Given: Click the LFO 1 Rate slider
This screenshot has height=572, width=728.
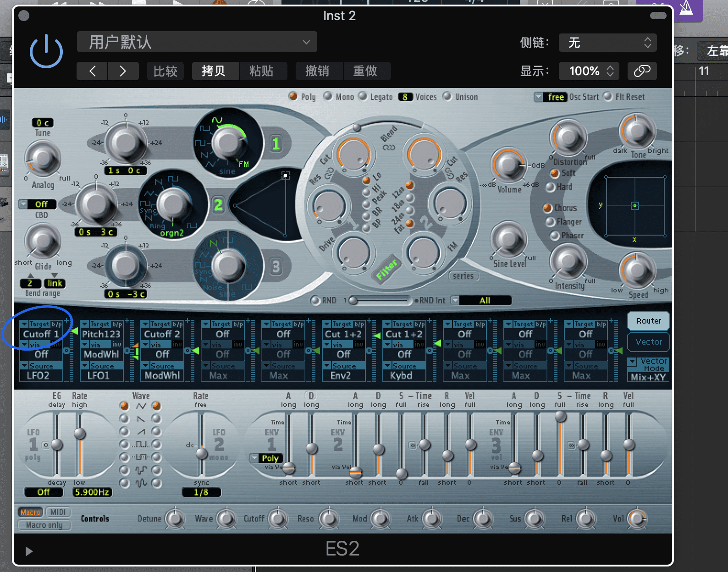Looking at the screenshot, I should click(x=80, y=445).
